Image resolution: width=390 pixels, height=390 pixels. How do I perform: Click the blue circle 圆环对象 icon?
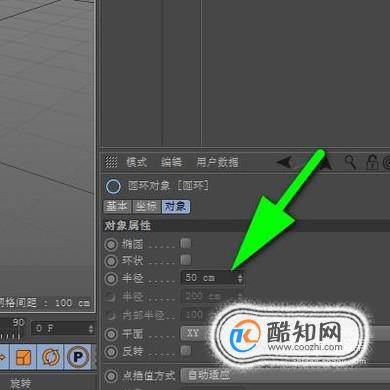click(x=113, y=186)
